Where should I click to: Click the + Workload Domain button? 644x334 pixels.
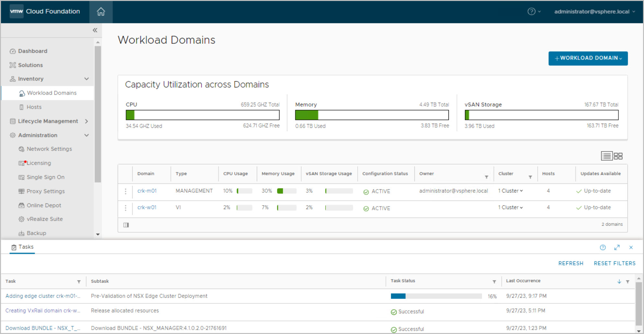(x=588, y=58)
